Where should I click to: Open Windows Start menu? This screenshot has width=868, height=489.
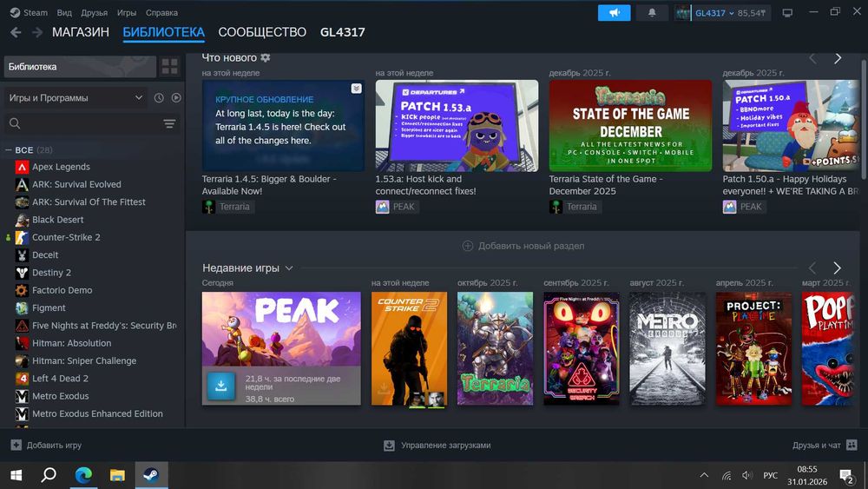(x=16, y=475)
